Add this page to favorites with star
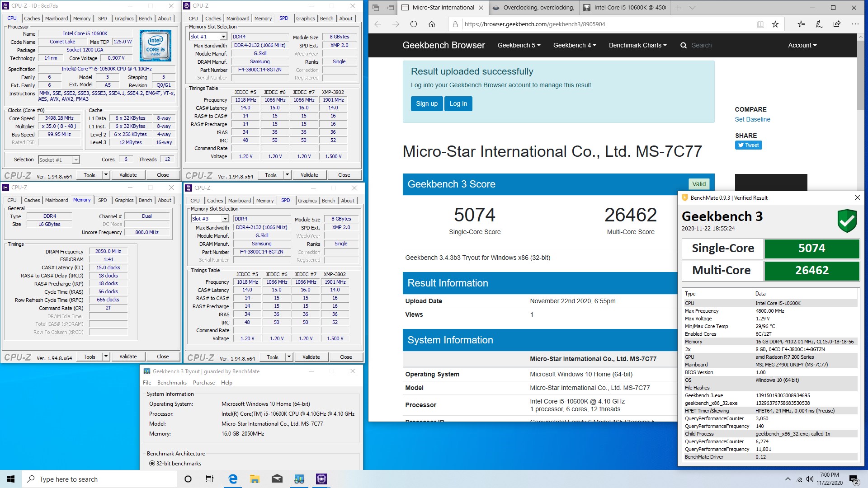Image resolution: width=868 pixels, height=488 pixels. [775, 24]
